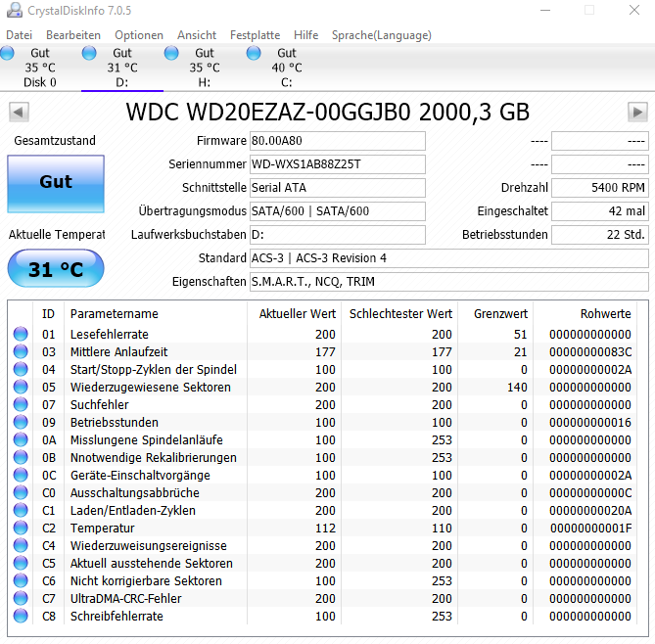Screen dimensions: 655x644
Task: Switch to H: drive tab
Action: [x=205, y=68]
